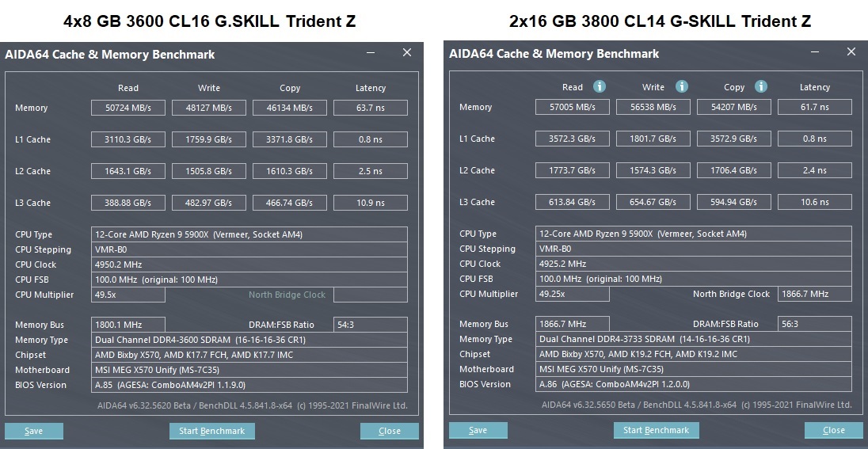Click L1 Cache Write 1759.9 GB/s field
The height and width of the screenshot is (449, 868).
209,139
